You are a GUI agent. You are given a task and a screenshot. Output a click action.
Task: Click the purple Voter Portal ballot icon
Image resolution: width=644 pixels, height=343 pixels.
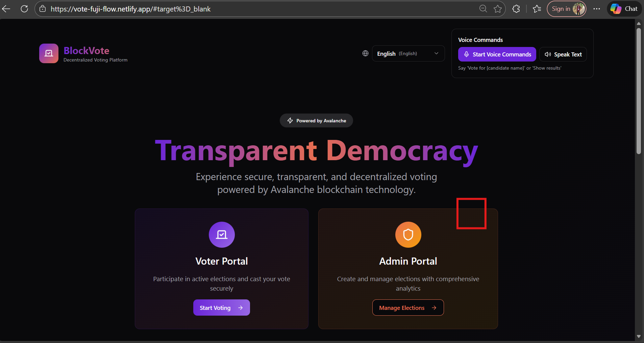(222, 235)
